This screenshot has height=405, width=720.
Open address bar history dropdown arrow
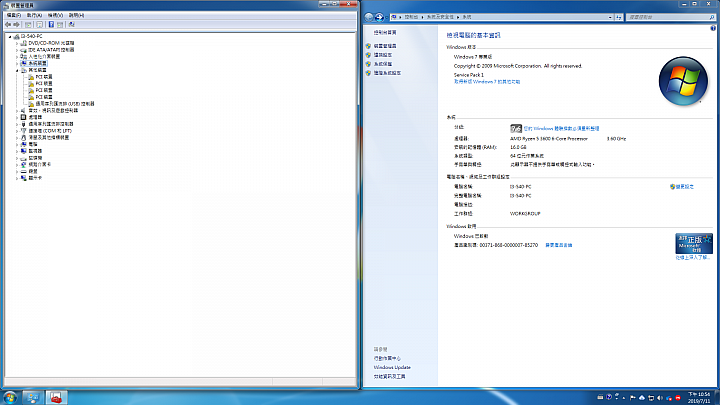coord(610,17)
